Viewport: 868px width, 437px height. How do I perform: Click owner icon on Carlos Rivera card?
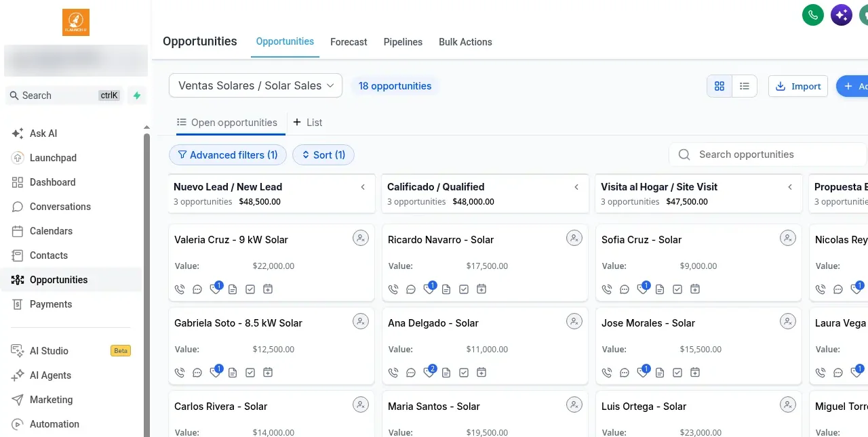pyautogui.click(x=360, y=404)
